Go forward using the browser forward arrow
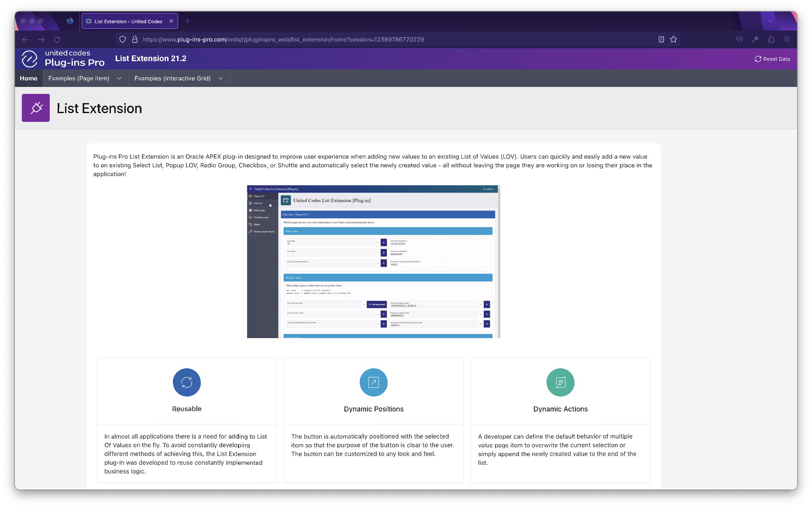This screenshot has height=508, width=812. 41,39
